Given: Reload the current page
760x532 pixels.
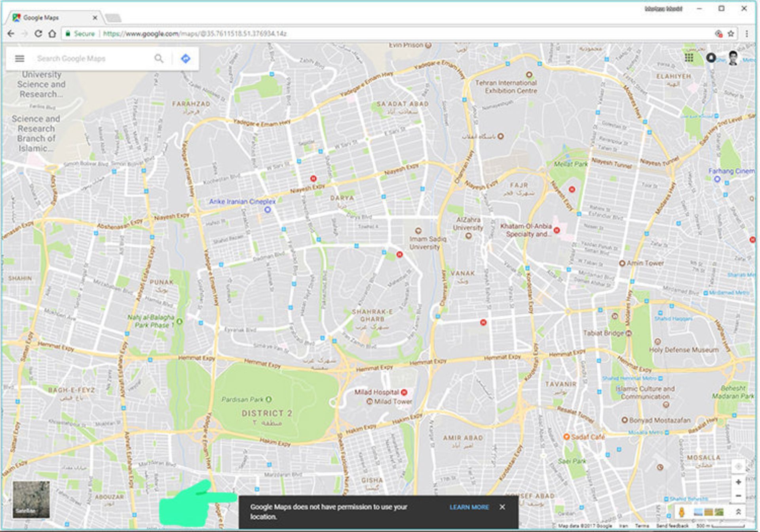Looking at the screenshot, I should coord(38,34).
